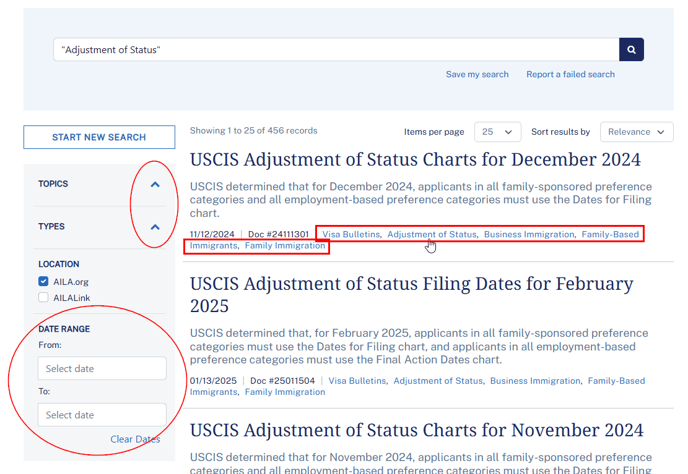
Task: Open the Items per page dropdown
Action: (497, 132)
